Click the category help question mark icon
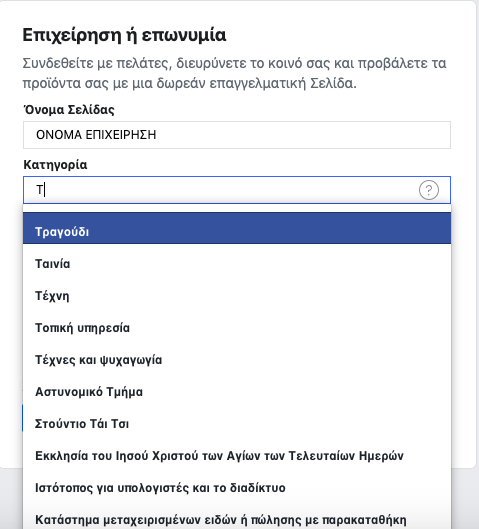Viewport: 479px width, 529px height. (x=429, y=190)
